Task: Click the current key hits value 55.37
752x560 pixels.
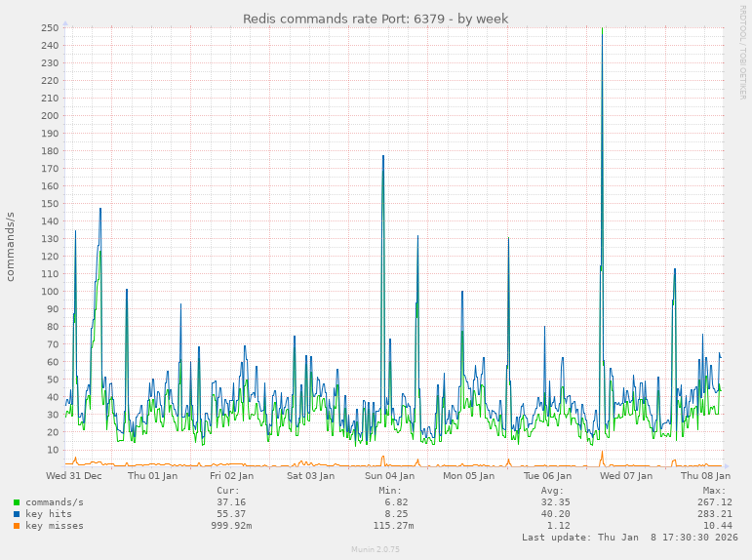Action: click(x=231, y=514)
